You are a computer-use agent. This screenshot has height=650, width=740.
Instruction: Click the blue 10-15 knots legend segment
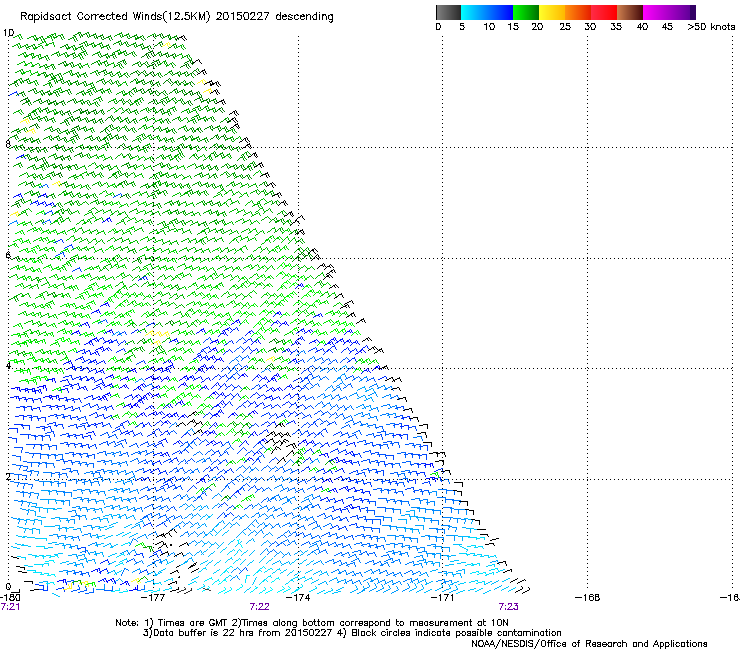click(x=500, y=12)
